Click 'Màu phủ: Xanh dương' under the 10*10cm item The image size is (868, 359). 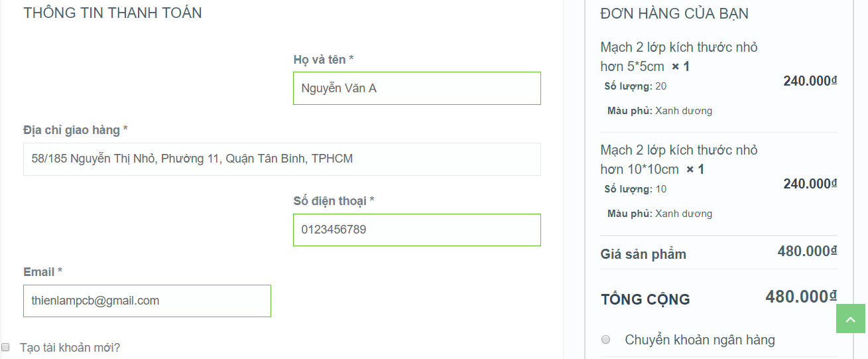(x=659, y=214)
